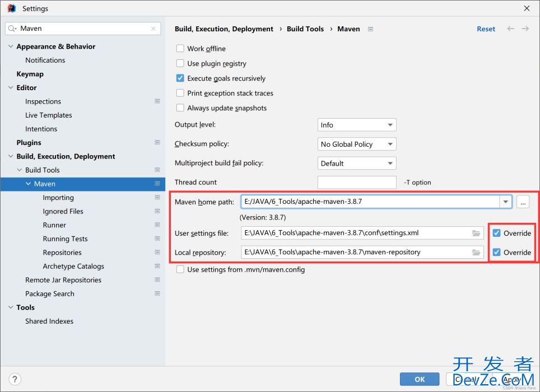Enable Work offline checkbox
Screen dimensions: 540x392
[x=180, y=49]
